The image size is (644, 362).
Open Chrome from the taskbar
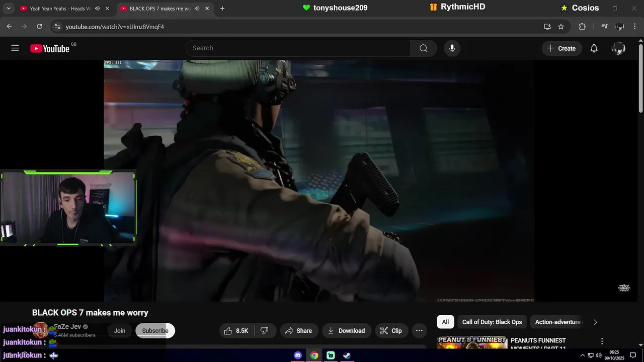[314, 355]
